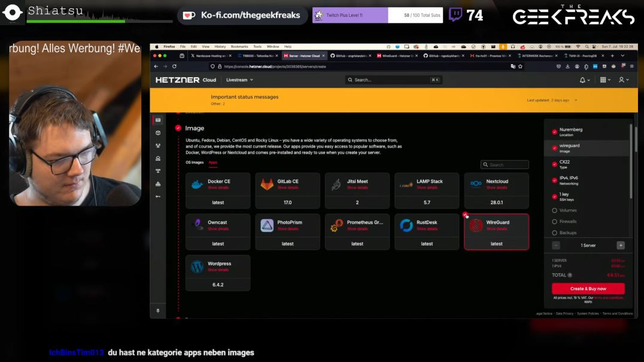Screen dimensions: 644x362
Task: Click the 1 key SSH keys step indicator
Action: [x=554, y=197]
